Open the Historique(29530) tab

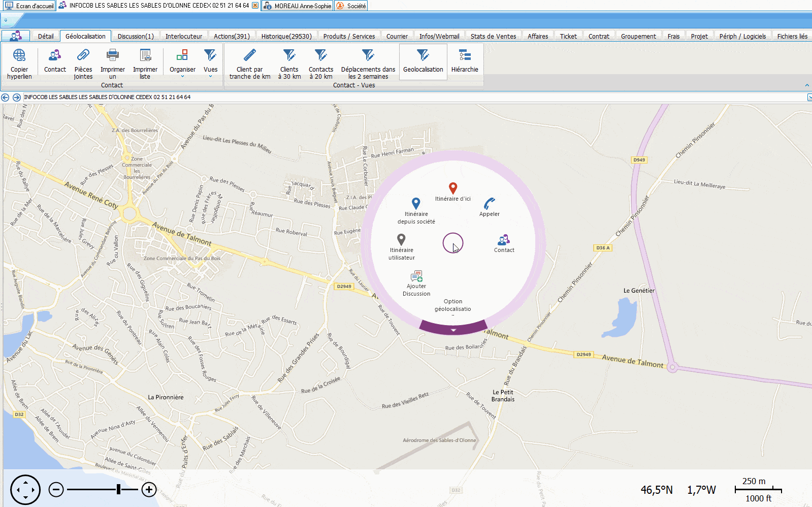(x=286, y=36)
